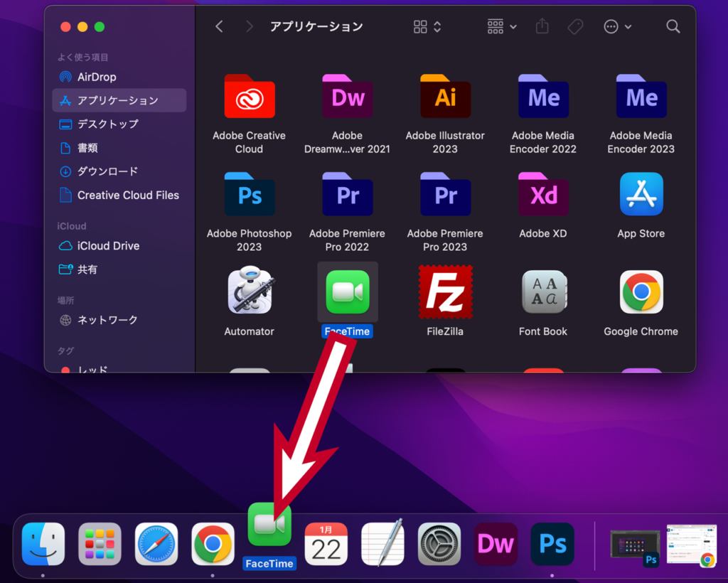
Task: Select the FileZilla app icon
Action: 445,291
